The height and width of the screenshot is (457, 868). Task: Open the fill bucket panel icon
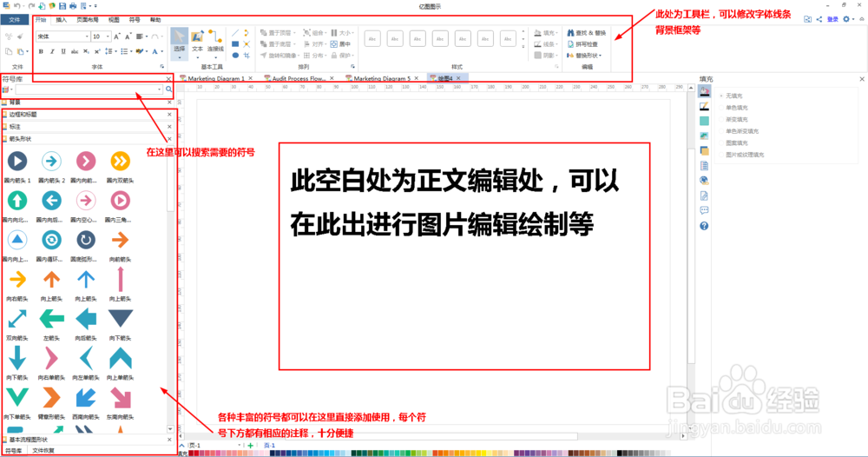pos(704,92)
